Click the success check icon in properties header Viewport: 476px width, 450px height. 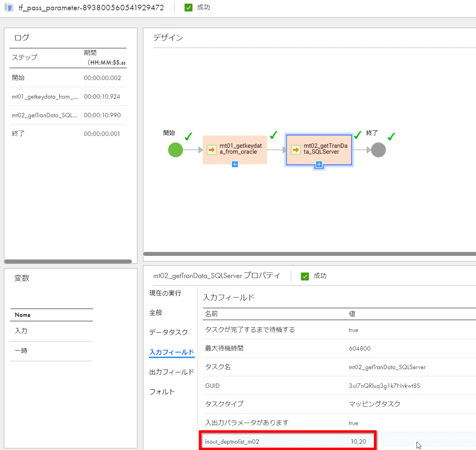point(305,276)
